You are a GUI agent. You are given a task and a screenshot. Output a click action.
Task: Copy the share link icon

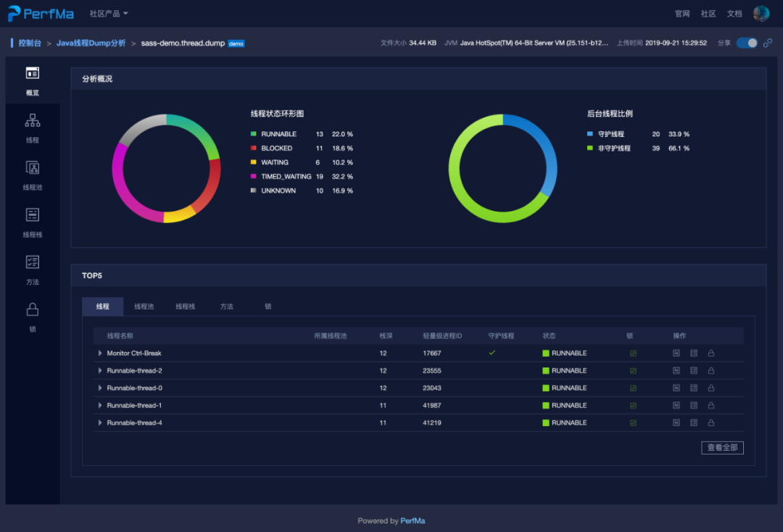768,43
